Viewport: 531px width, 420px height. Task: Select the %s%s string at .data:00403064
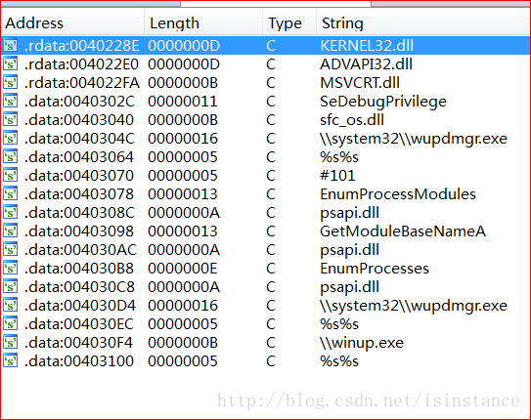tap(339, 157)
